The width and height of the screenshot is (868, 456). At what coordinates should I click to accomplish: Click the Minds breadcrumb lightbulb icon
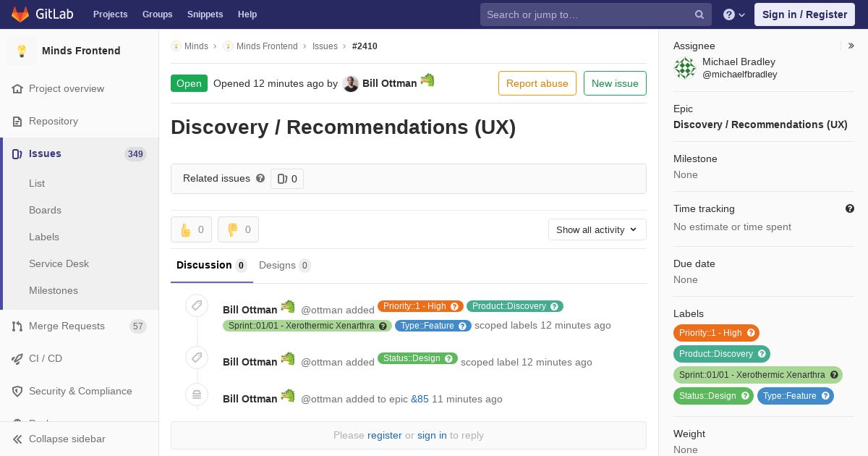pos(176,46)
